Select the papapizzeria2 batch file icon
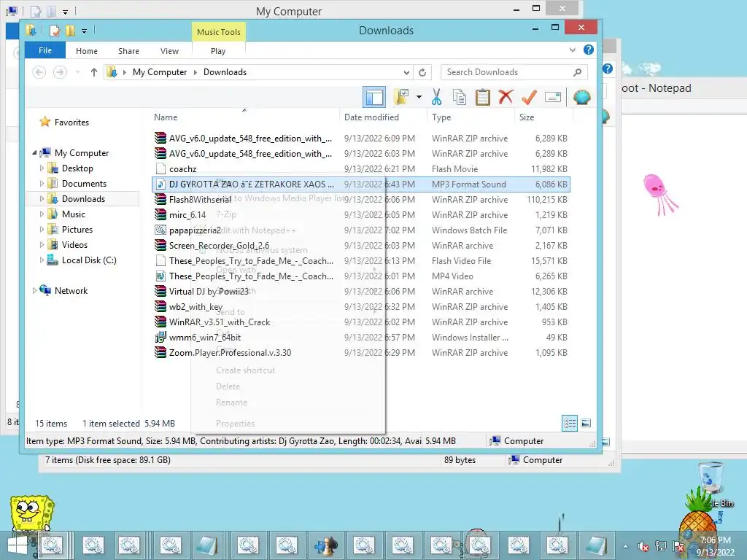The width and height of the screenshot is (747, 560). (x=160, y=230)
